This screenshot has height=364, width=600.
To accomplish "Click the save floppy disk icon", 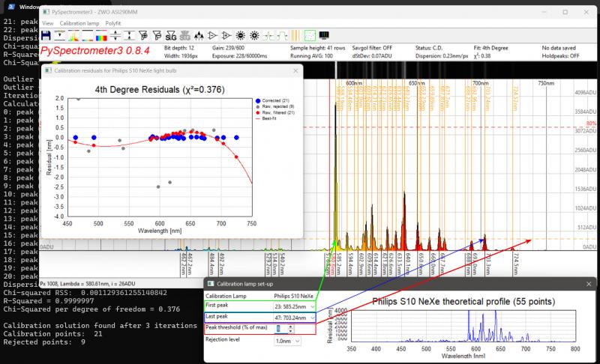I will coord(46,35).
